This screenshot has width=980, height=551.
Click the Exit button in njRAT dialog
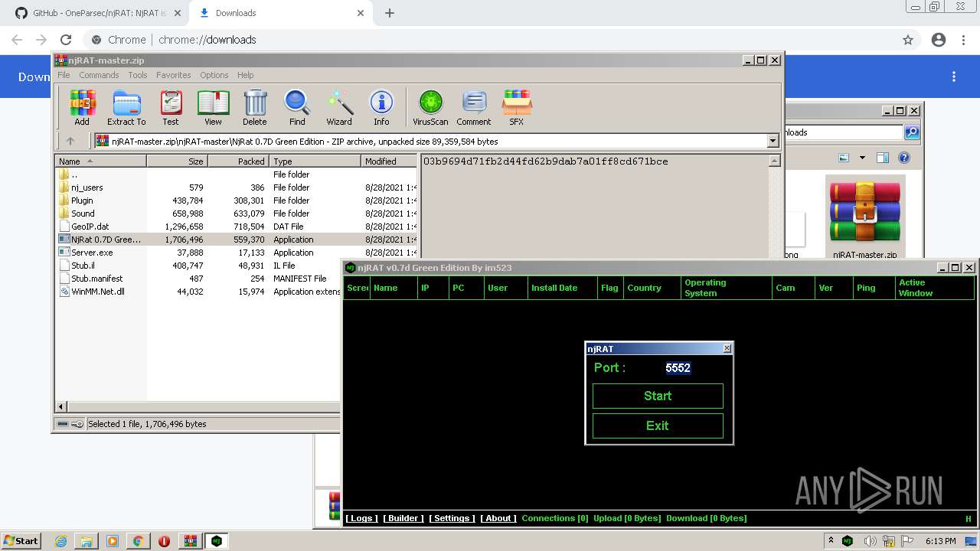[x=658, y=425]
